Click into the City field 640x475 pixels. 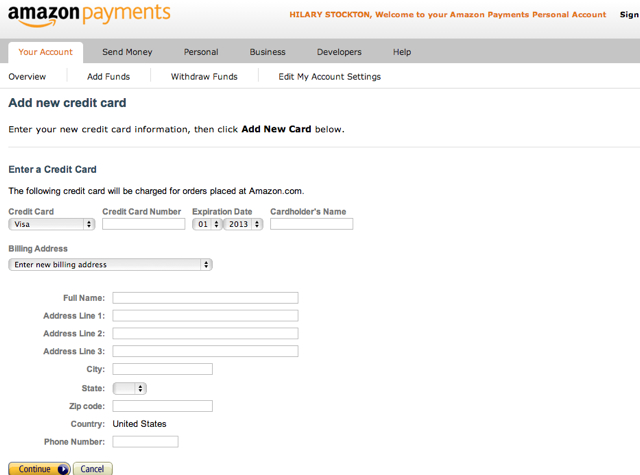[x=162, y=369]
